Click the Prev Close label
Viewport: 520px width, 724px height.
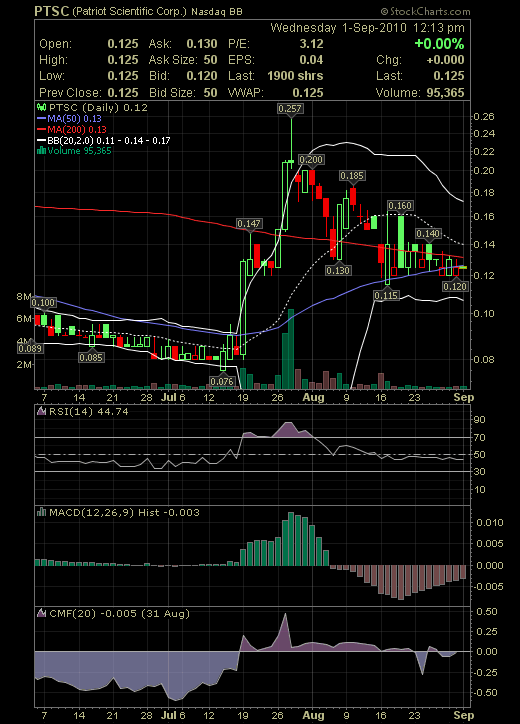(x=70, y=93)
